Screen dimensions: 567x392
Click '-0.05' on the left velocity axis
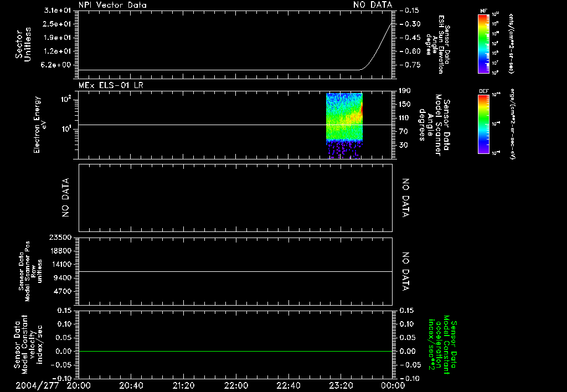coord(62,365)
